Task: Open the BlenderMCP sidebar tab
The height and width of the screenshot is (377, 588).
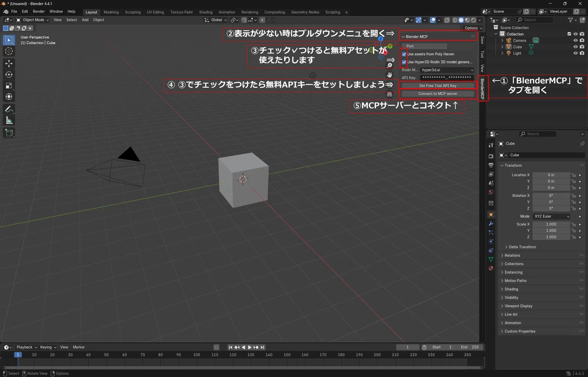Action: click(x=482, y=89)
